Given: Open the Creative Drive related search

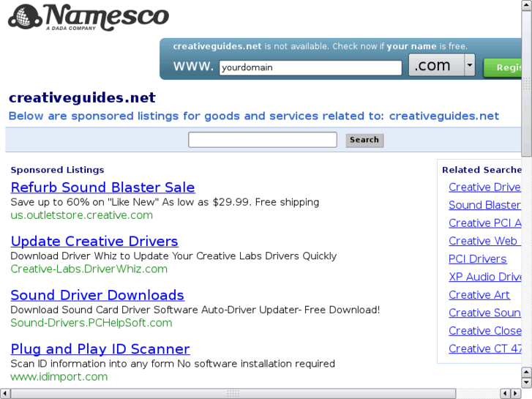Looking at the screenshot, I should [485, 187].
